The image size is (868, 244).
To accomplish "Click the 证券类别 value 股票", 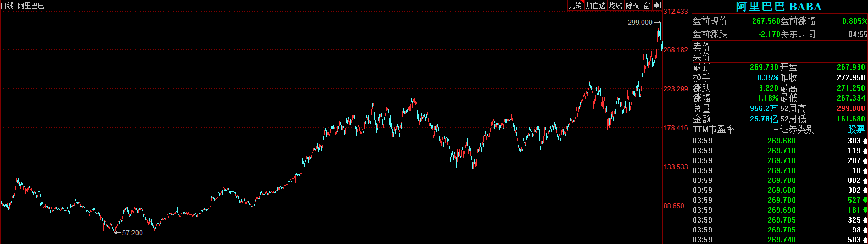I will (856, 129).
